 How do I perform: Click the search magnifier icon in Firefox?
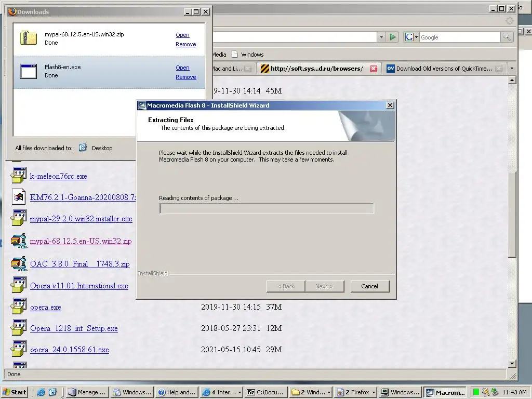pos(507,37)
